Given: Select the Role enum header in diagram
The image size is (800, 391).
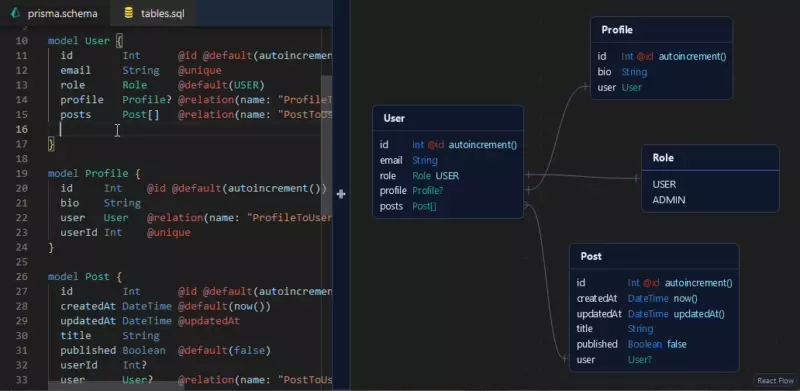Looking at the screenshot, I should [x=710, y=158].
